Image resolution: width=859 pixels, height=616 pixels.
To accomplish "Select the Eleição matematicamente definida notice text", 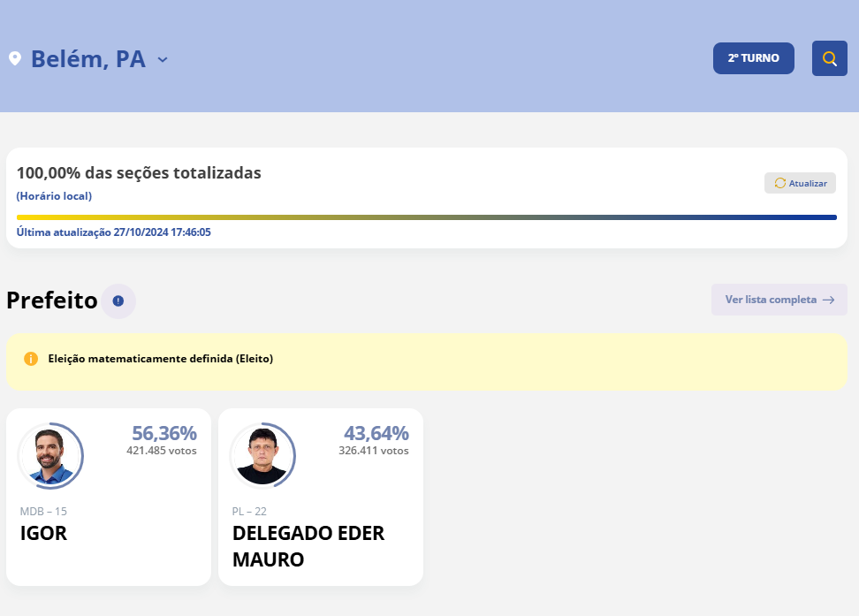I will tap(160, 359).
